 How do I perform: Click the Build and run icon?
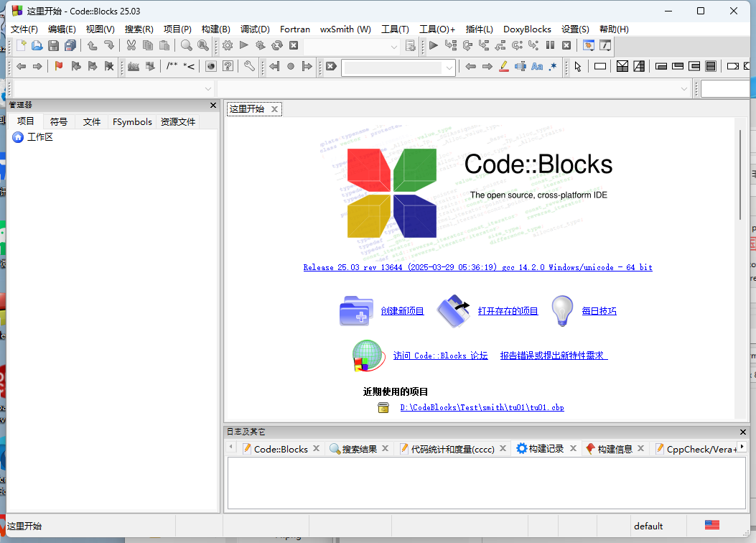(261, 46)
